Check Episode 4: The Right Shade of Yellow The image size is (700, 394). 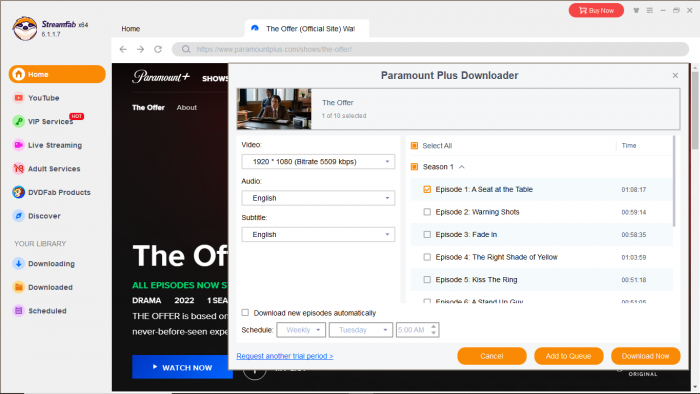click(x=427, y=257)
